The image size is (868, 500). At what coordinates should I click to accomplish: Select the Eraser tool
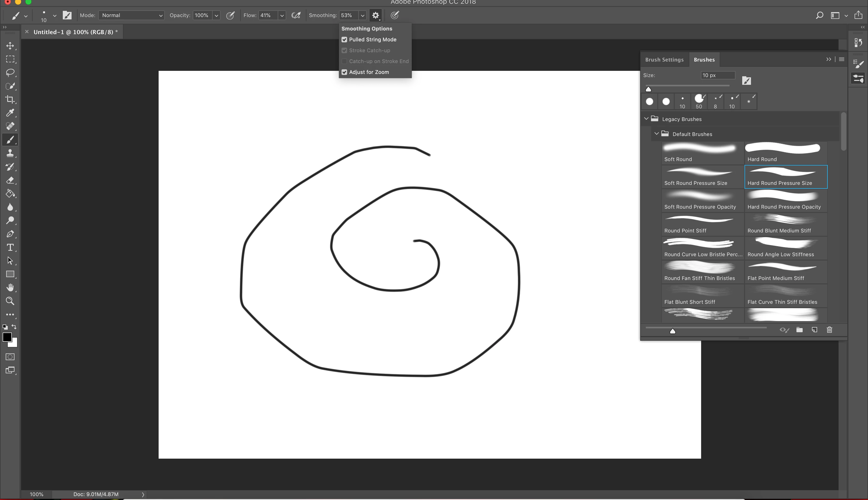[10, 180]
